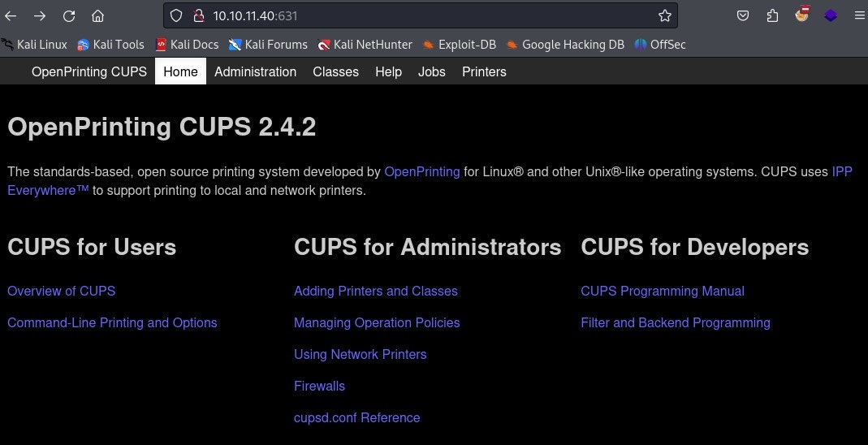The image size is (868, 445).
Task: Open the purple layered extension icon
Action: coord(831,15)
